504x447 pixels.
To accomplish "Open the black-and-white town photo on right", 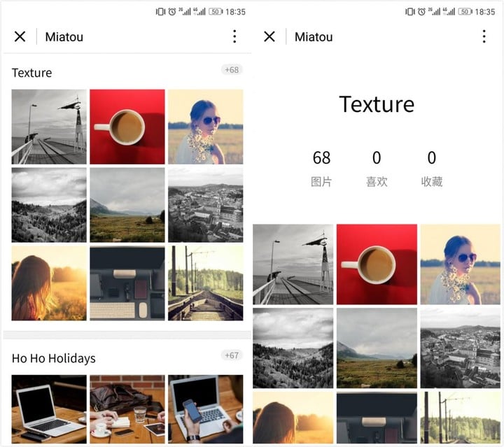I will coord(461,348).
